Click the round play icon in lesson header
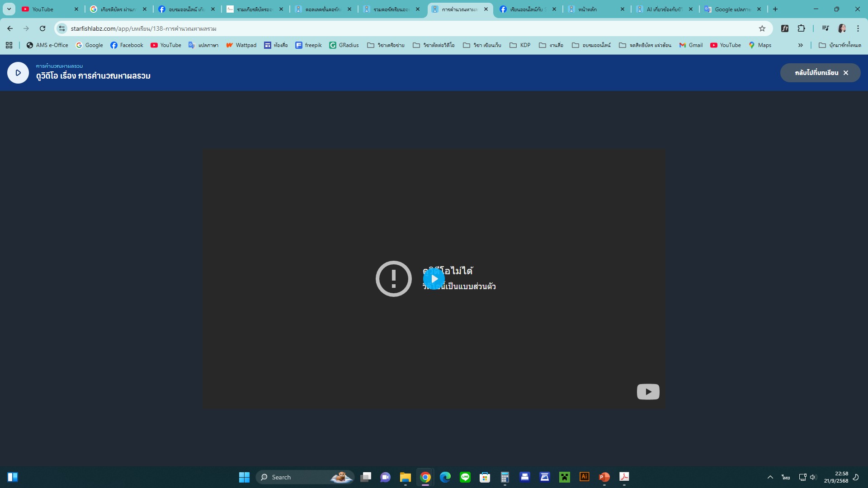This screenshot has height=488, width=868. click(x=18, y=73)
